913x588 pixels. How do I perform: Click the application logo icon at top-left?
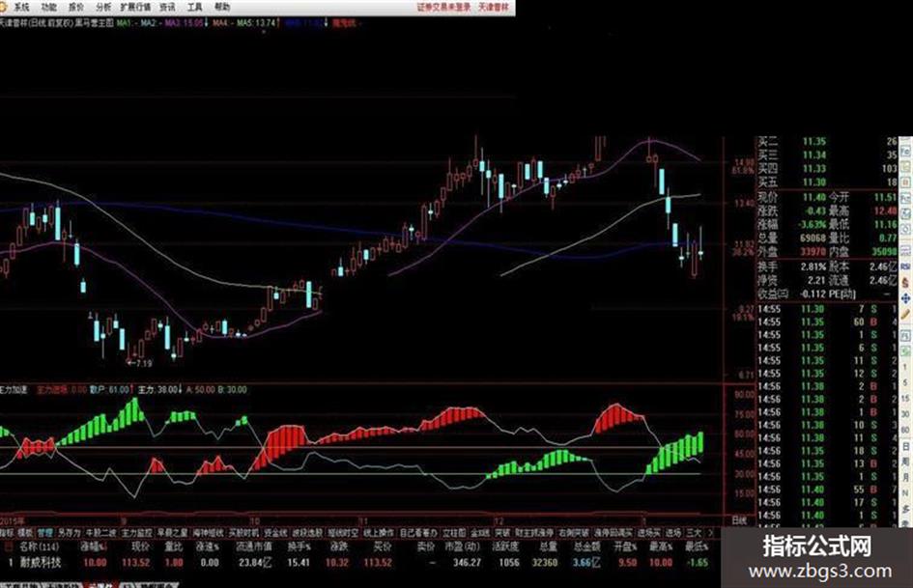[4, 7]
